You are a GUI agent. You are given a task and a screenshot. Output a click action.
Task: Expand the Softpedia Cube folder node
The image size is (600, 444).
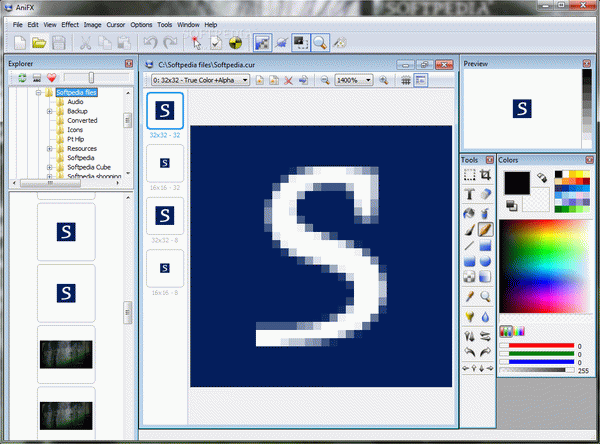49,167
